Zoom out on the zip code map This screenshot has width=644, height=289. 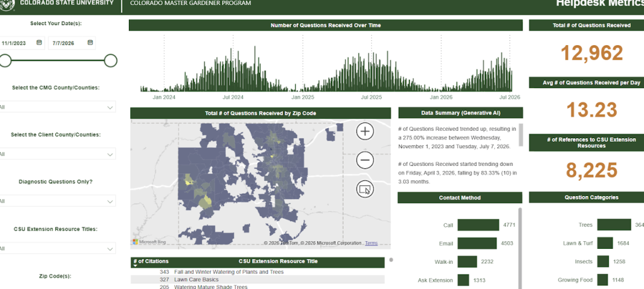[x=365, y=160]
